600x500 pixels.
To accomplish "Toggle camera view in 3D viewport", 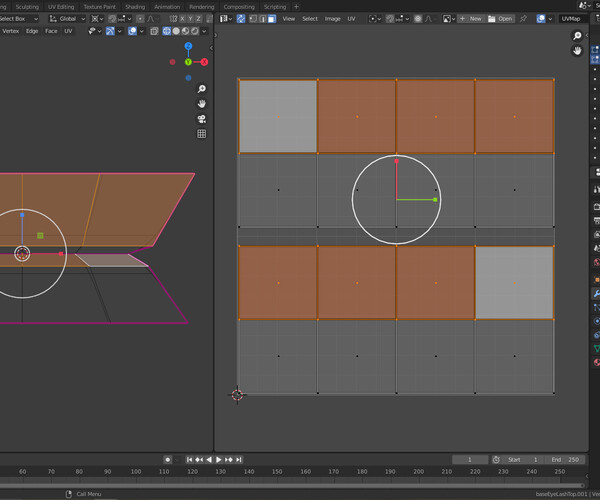I will click(202, 119).
